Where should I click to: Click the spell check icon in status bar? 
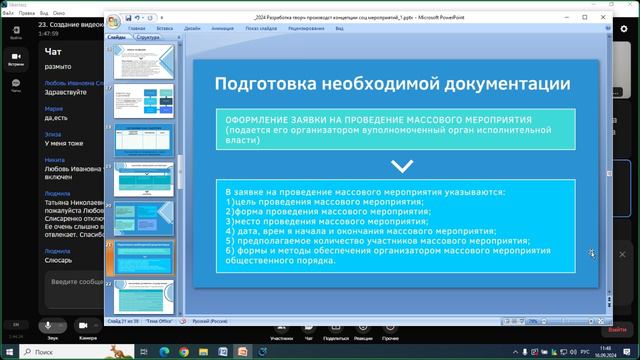[183, 321]
